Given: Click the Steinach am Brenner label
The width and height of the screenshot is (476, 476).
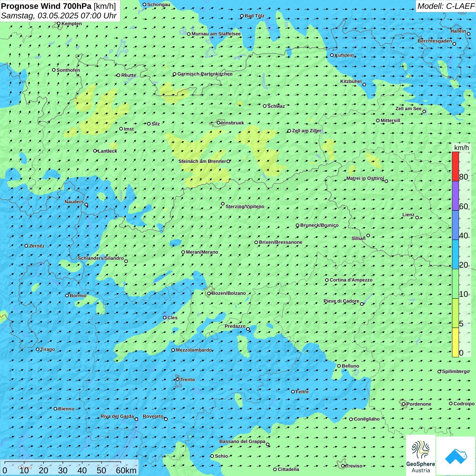Looking at the screenshot, I should [x=202, y=161].
